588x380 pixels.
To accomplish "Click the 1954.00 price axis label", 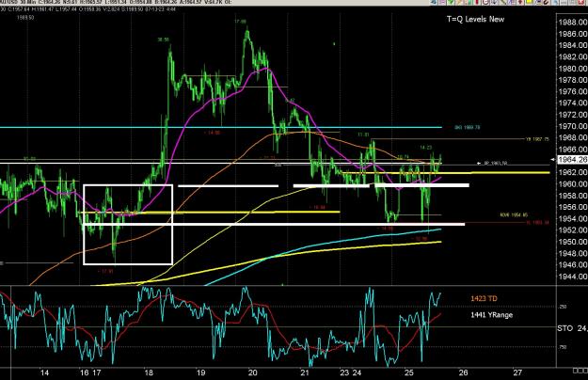I will point(573,218).
